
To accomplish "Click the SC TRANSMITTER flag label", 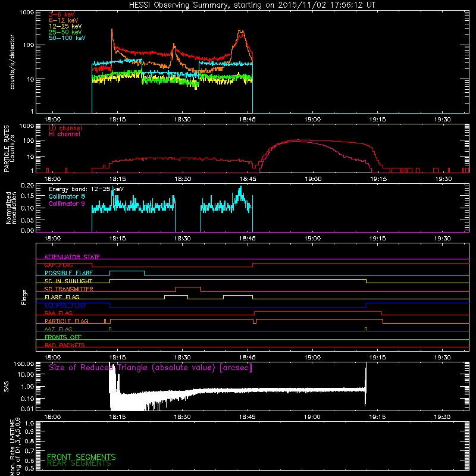I will point(69,289).
